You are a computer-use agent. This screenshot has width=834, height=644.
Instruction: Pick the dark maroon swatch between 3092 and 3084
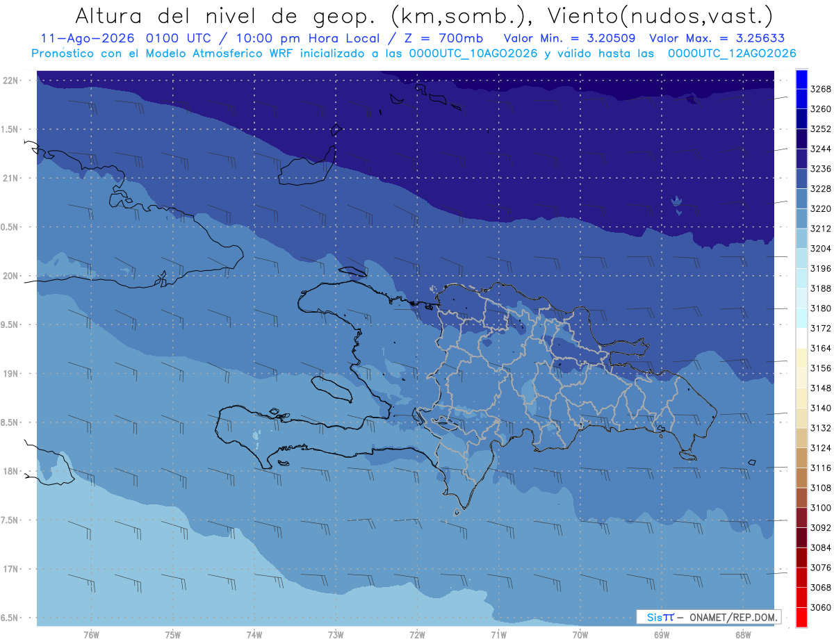point(801,537)
